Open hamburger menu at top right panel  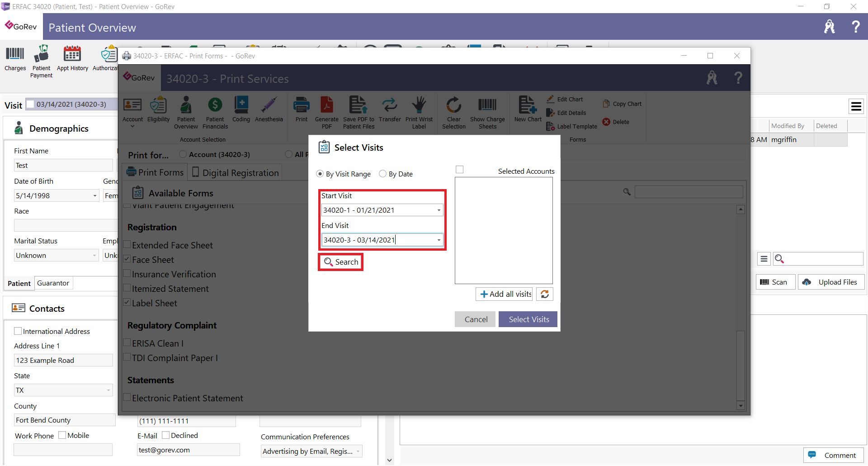[x=856, y=106]
